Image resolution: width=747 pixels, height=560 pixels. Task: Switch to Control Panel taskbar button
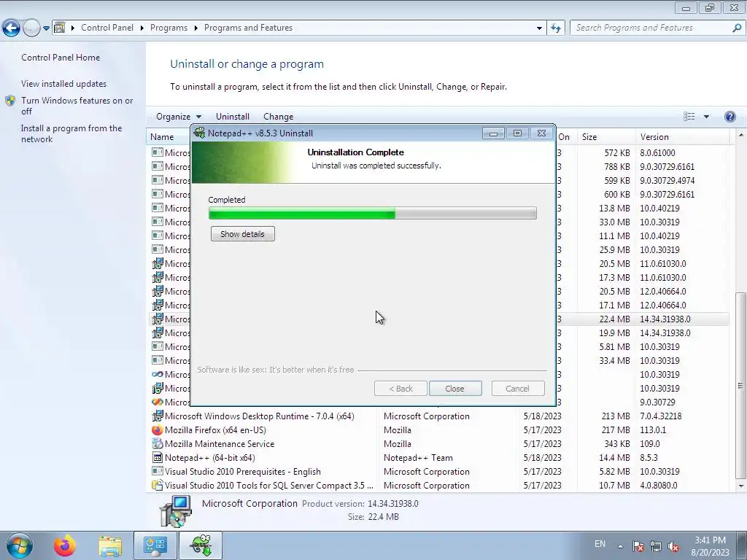(x=155, y=545)
